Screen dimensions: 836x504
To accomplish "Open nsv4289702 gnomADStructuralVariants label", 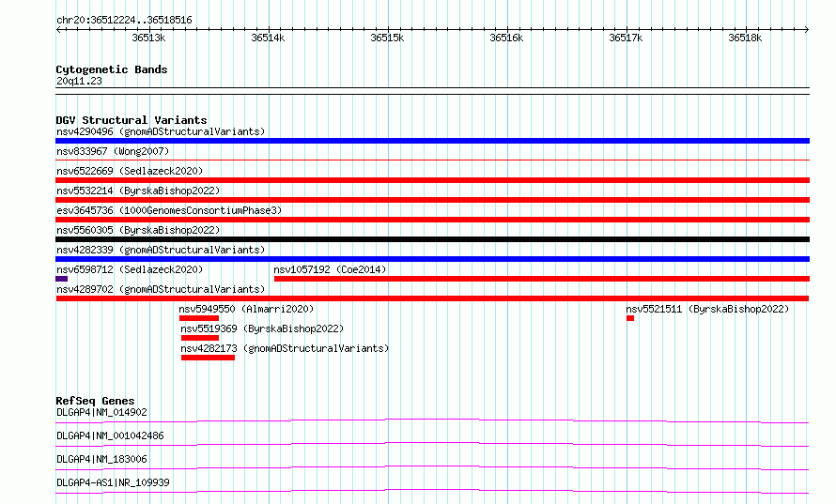I will click(x=161, y=289).
